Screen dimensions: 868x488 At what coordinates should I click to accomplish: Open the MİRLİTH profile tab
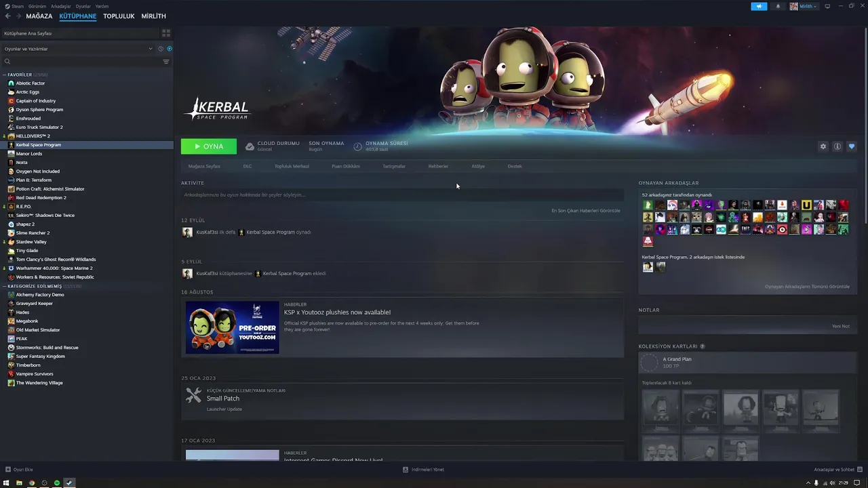(153, 16)
